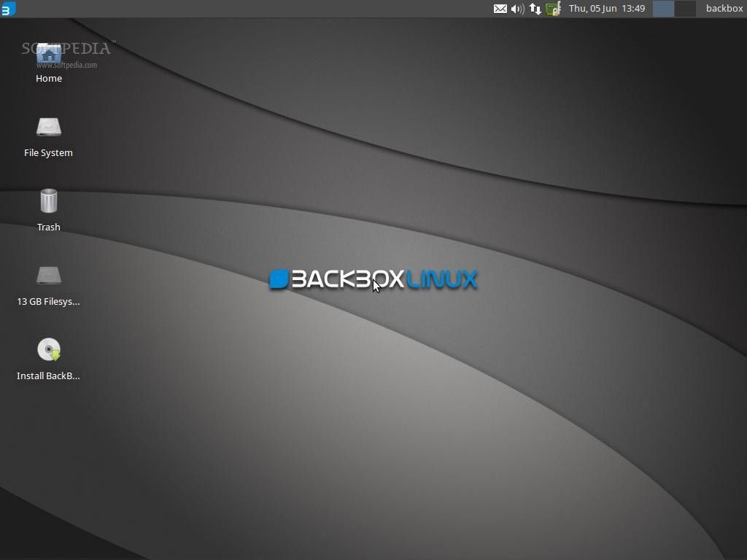This screenshot has width=747, height=560.
Task: Select the 13 GB Filesystem volume icon
Action: pyautogui.click(x=49, y=276)
